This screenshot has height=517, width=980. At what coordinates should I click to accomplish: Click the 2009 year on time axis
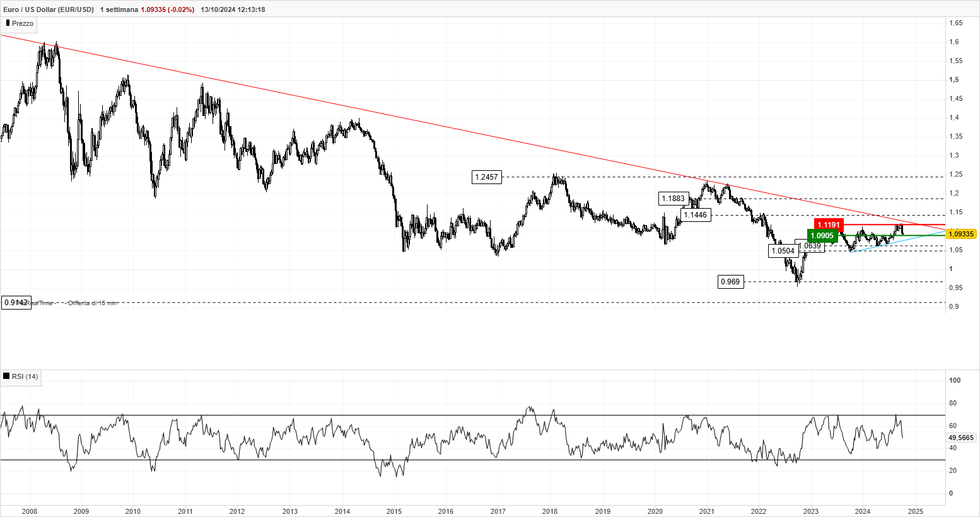tap(81, 511)
